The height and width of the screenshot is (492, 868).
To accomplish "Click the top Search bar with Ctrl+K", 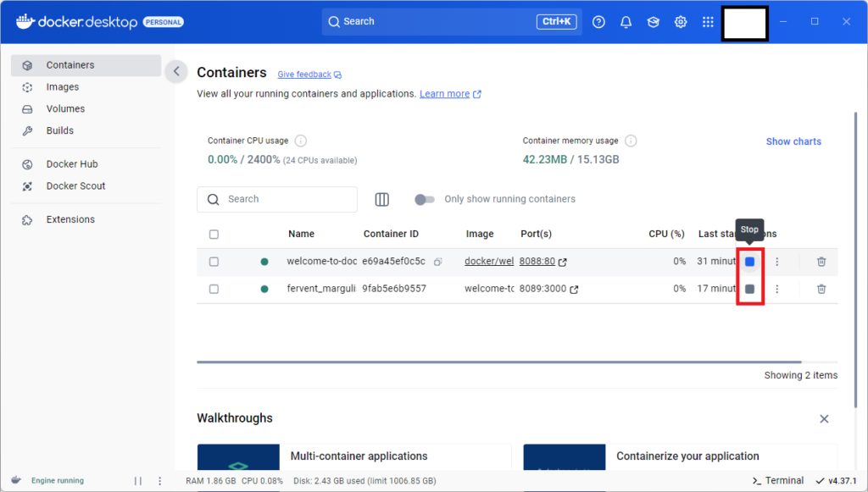I will 452,21.
